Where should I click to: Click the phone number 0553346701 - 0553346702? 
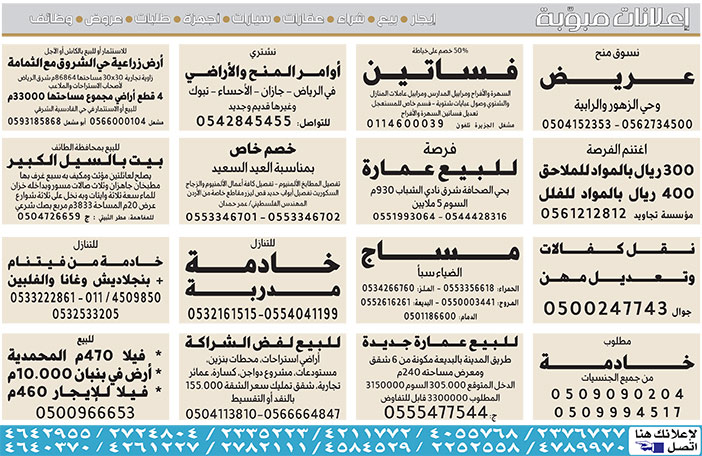pos(263,217)
